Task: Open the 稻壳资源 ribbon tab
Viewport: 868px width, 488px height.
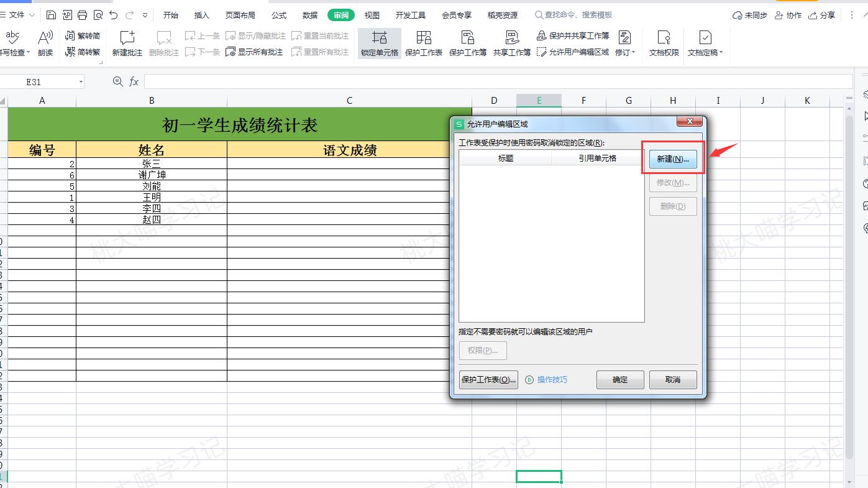Action: [503, 15]
